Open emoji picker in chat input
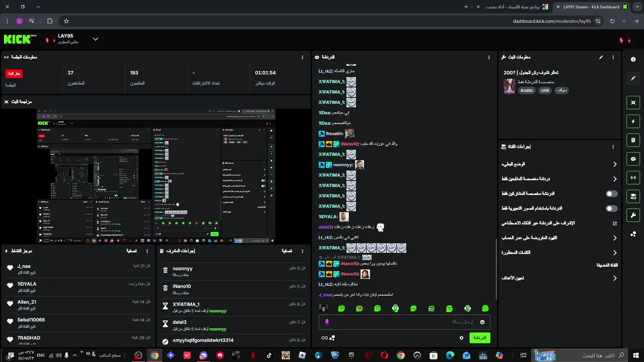 [x=482, y=322]
